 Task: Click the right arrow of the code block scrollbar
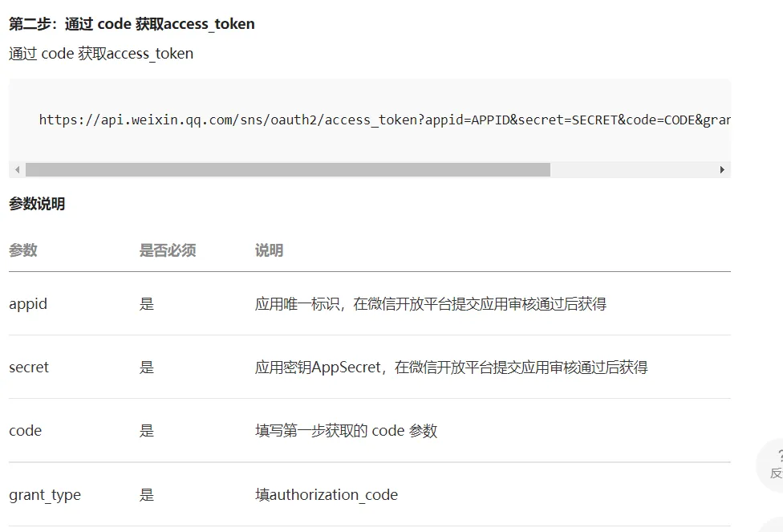pyautogui.click(x=721, y=169)
